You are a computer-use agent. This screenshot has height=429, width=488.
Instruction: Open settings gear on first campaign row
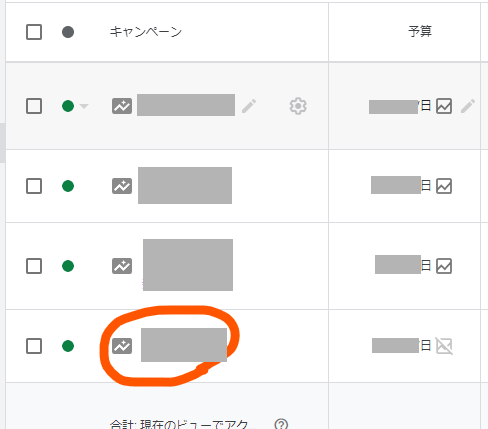[x=298, y=106]
